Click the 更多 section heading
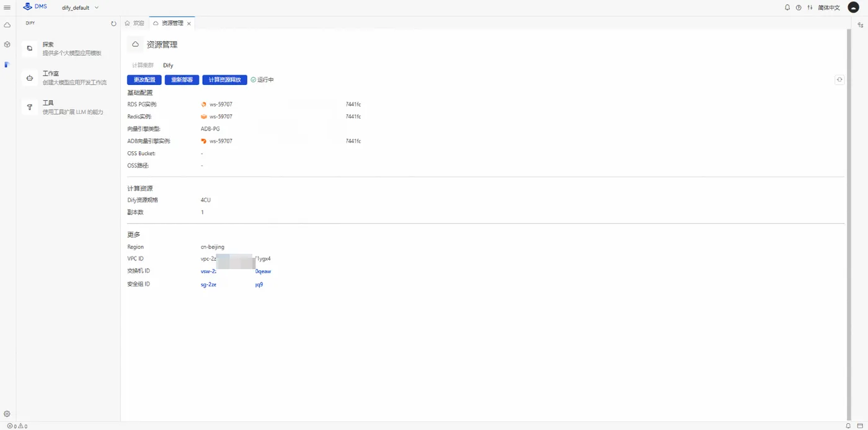 (134, 234)
